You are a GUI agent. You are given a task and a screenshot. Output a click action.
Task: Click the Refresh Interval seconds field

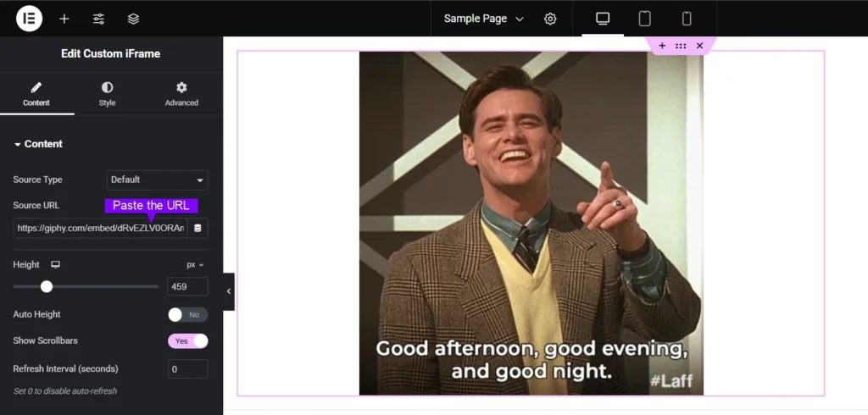187,369
